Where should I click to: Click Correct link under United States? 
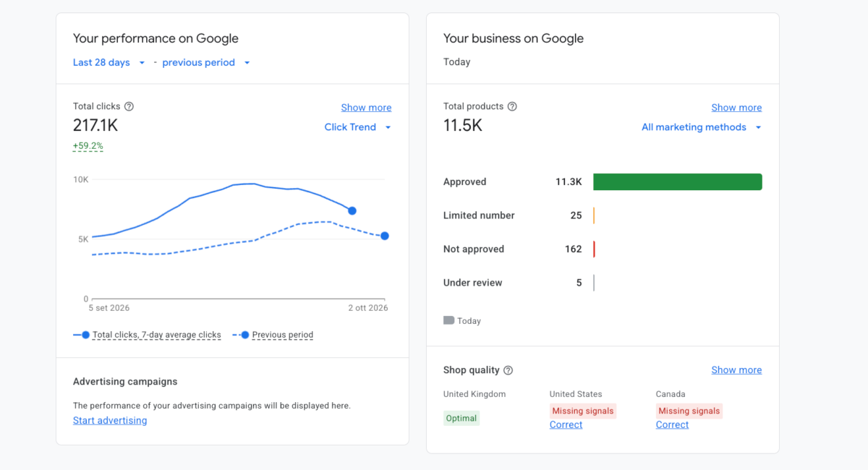pyautogui.click(x=566, y=425)
